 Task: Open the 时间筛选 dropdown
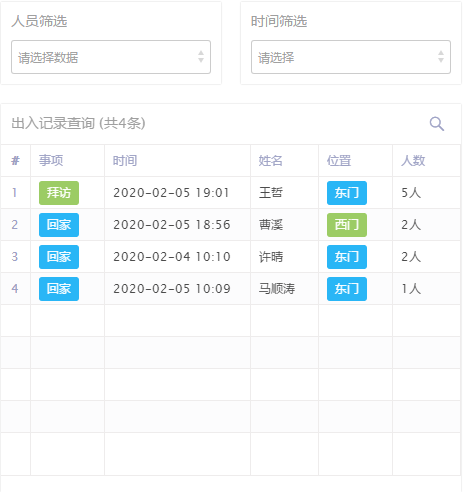pos(351,57)
